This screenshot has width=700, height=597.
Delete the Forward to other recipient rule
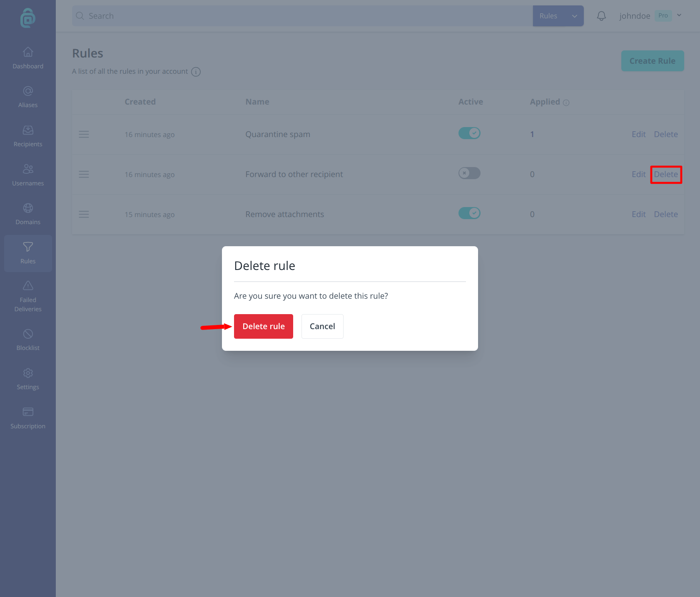(x=666, y=174)
